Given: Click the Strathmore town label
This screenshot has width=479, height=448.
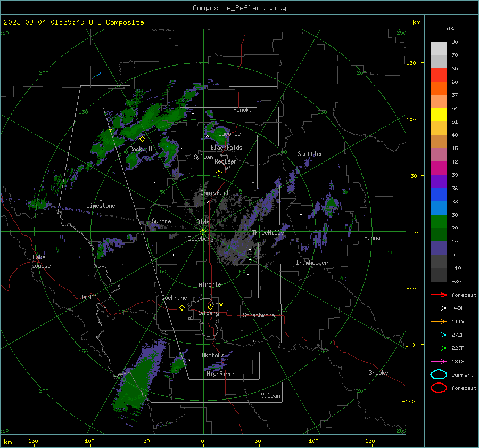Looking at the screenshot, I should click(x=259, y=315).
